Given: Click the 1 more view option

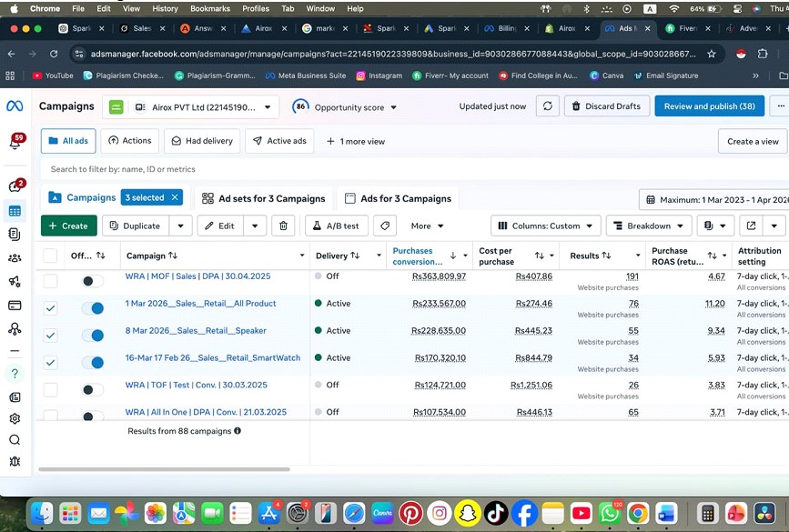Looking at the screenshot, I should [356, 141].
